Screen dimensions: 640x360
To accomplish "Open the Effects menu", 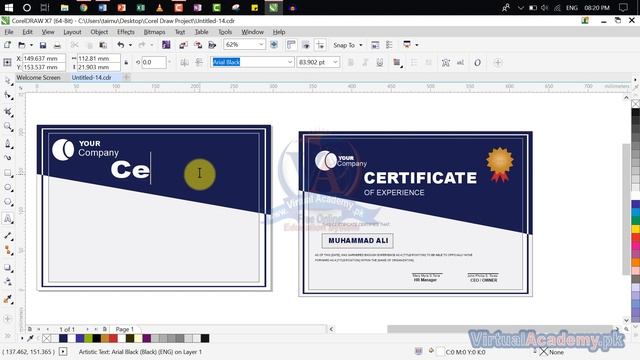I will pos(126,32).
